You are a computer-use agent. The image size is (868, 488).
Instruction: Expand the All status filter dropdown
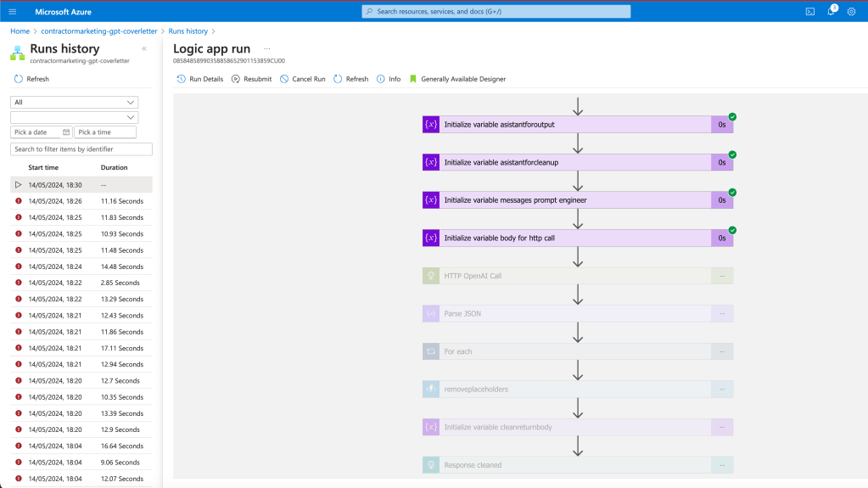click(x=74, y=103)
